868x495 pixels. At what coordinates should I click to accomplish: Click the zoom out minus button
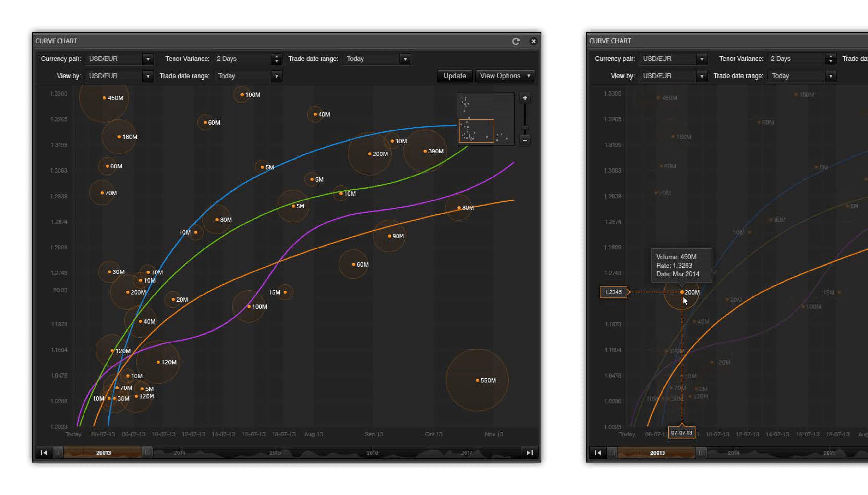(525, 140)
